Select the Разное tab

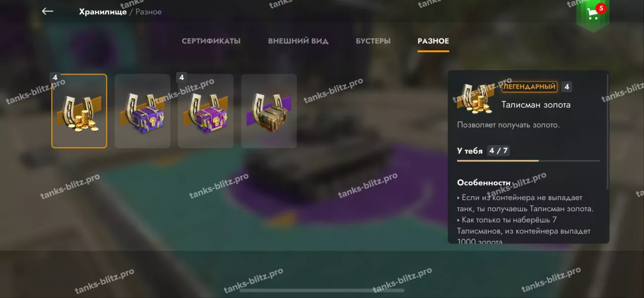tap(433, 41)
